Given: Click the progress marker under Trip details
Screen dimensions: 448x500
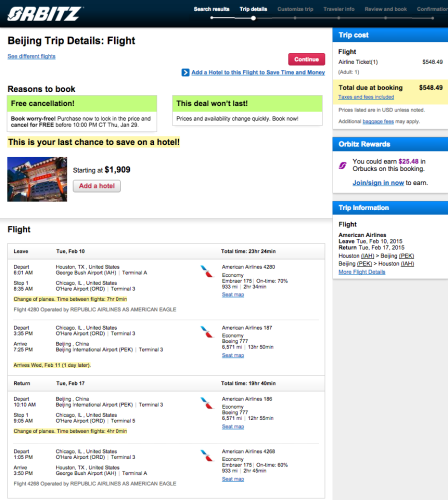Looking at the screenshot, I should pos(253,18).
